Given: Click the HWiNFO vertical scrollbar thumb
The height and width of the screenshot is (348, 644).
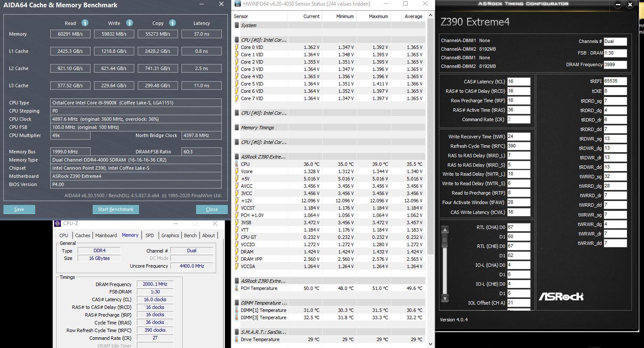Looking at the screenshot, I should 430,137.
